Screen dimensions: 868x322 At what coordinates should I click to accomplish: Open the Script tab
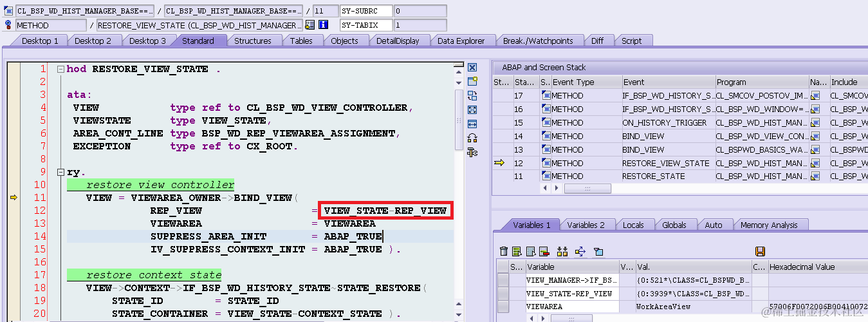631,41
